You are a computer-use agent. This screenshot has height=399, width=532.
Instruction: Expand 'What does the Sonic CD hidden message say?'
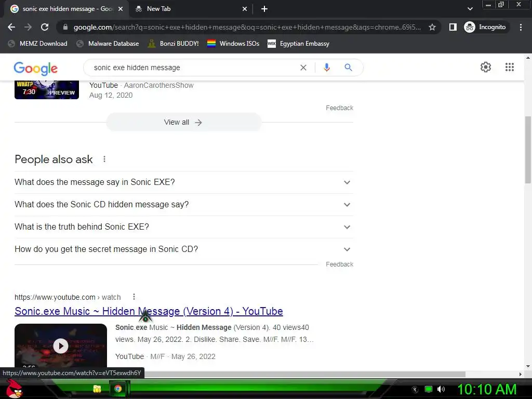[x=184, y=205]
